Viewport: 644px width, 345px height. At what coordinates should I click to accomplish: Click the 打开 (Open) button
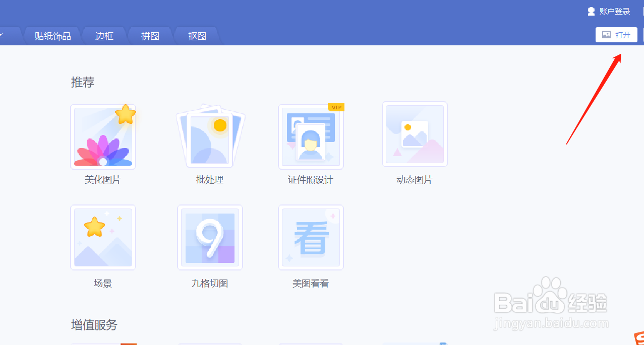(616, 34)
